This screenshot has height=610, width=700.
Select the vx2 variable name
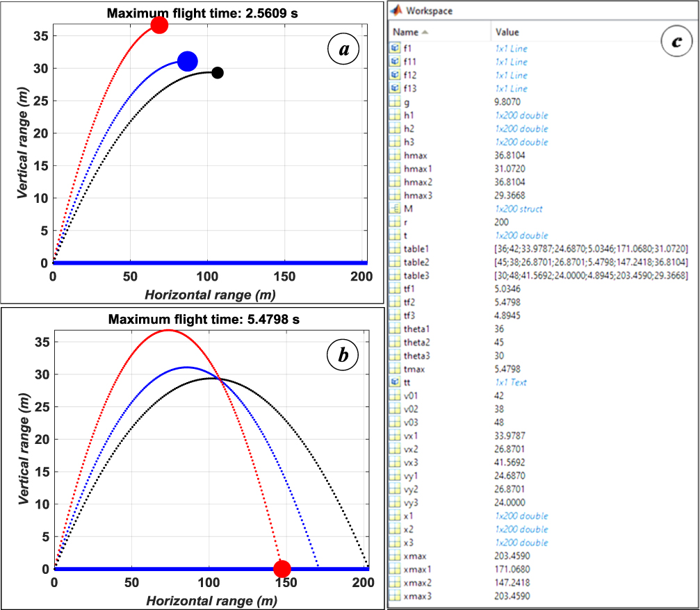(411, 449)
